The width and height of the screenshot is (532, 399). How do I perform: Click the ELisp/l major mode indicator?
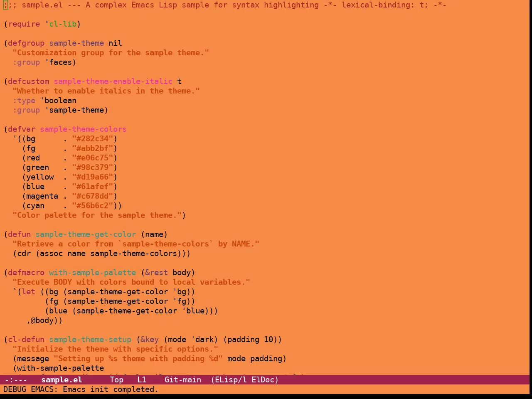click(x=229, y=379)
